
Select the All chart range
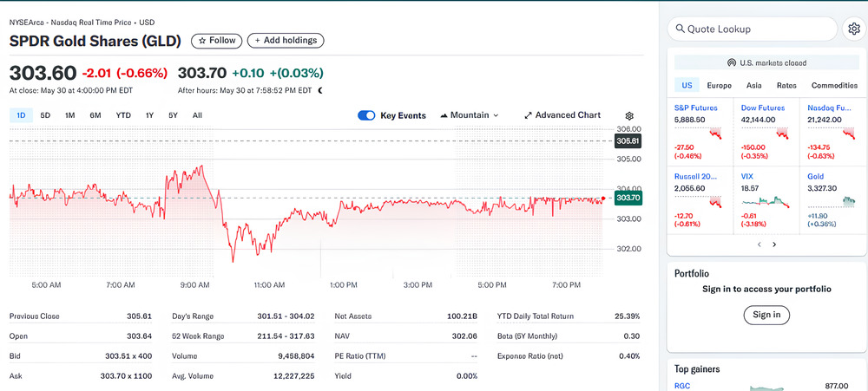[197, 115]
